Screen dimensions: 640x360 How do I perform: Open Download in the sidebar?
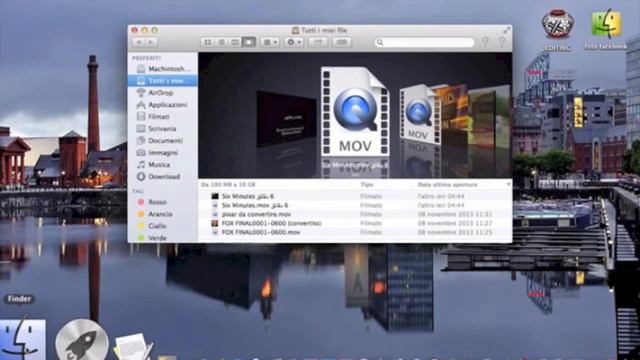pyautogui.click(x=163, y=176)
